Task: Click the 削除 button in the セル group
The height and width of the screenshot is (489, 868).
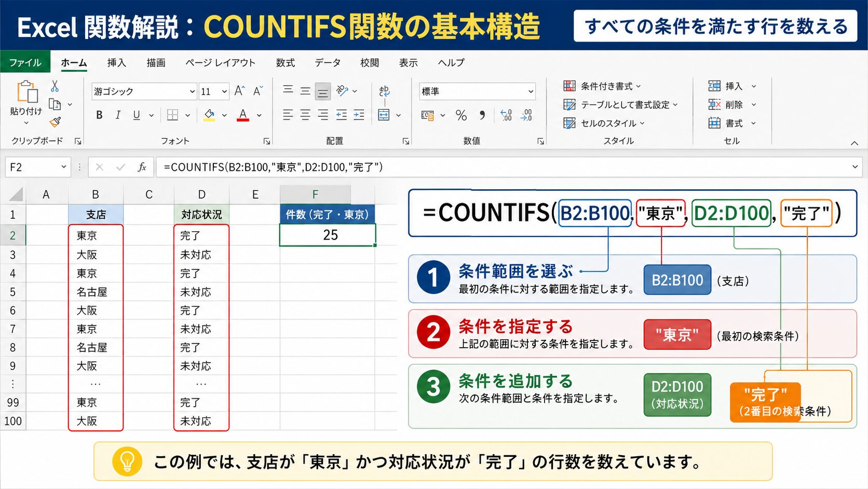Action: [x=732, y=104]
